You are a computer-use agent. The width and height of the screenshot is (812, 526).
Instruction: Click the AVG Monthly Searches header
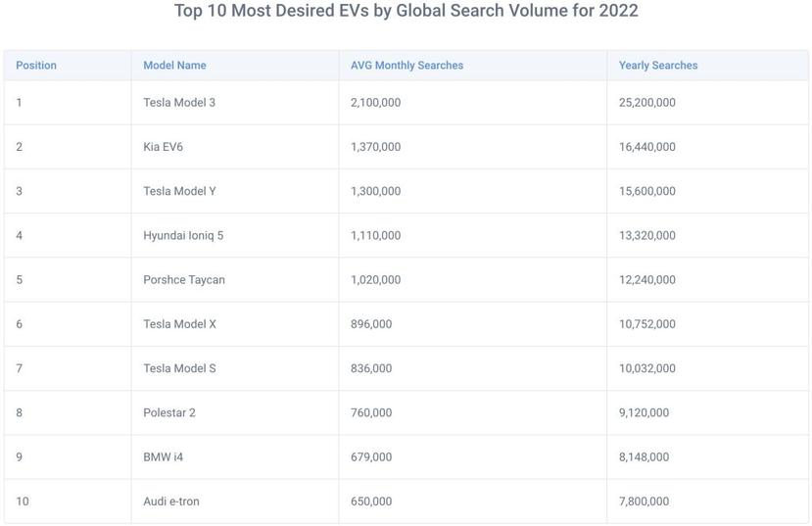coord(406,66)
